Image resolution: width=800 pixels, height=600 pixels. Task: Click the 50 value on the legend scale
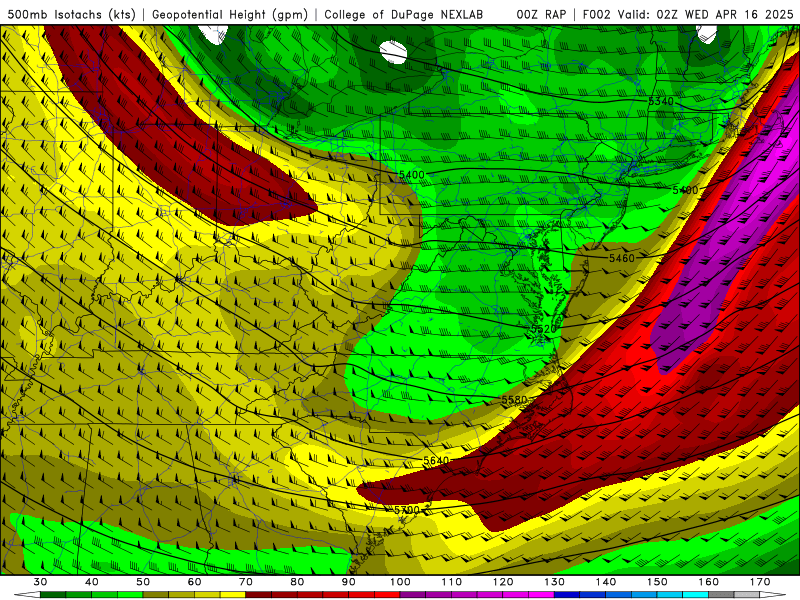click(143, 582)
